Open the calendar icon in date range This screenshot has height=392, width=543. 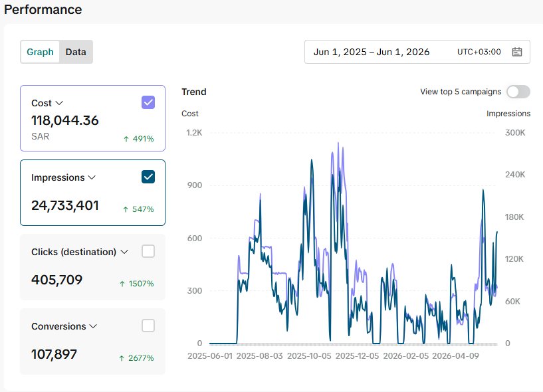516,52
